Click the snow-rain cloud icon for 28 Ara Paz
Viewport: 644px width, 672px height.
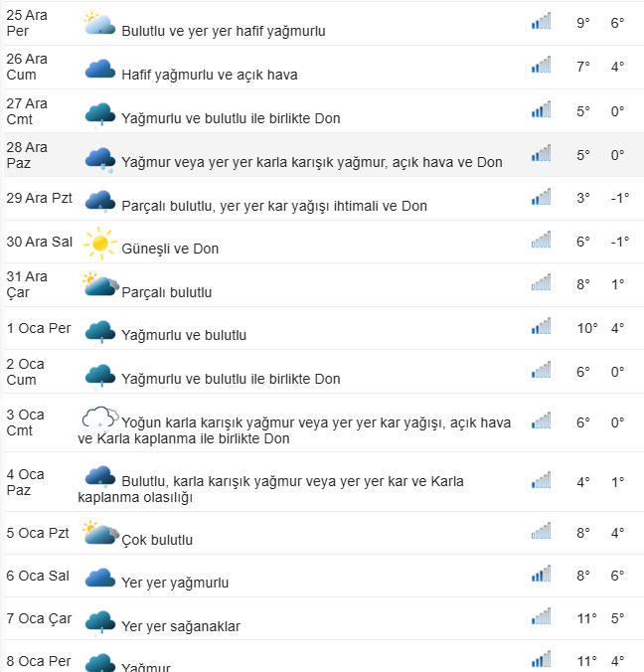click(x=99, y=160)
